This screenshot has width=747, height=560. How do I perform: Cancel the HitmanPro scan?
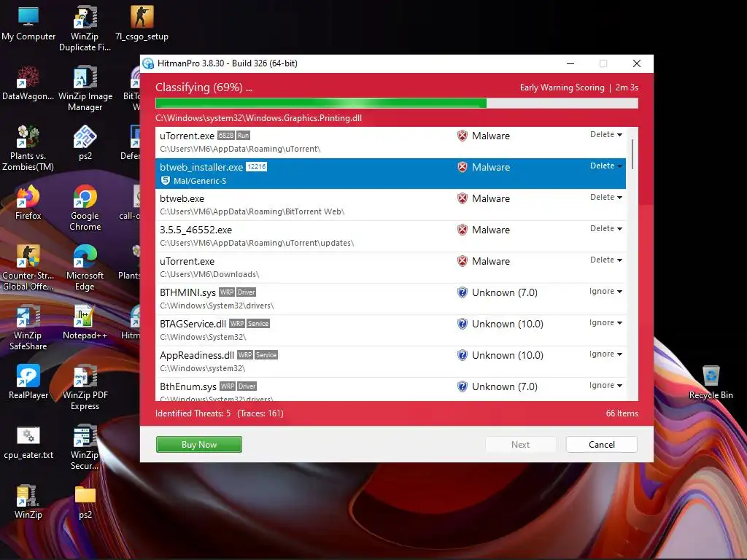(x=602, y=444)
